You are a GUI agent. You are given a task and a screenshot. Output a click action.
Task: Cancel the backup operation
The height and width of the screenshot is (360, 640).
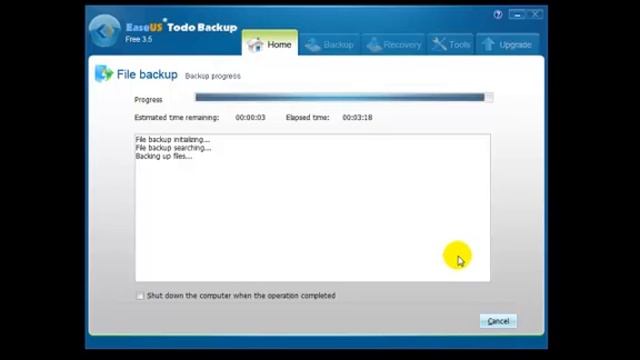pos(498,321)
